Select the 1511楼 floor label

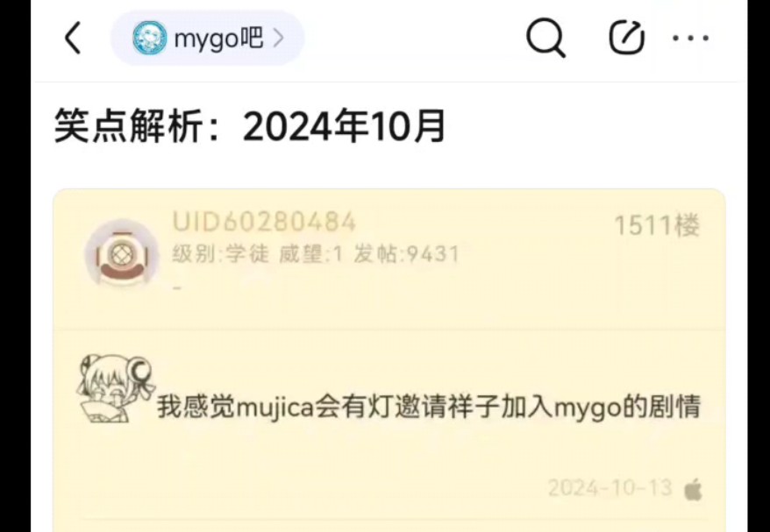pos(657,226)
